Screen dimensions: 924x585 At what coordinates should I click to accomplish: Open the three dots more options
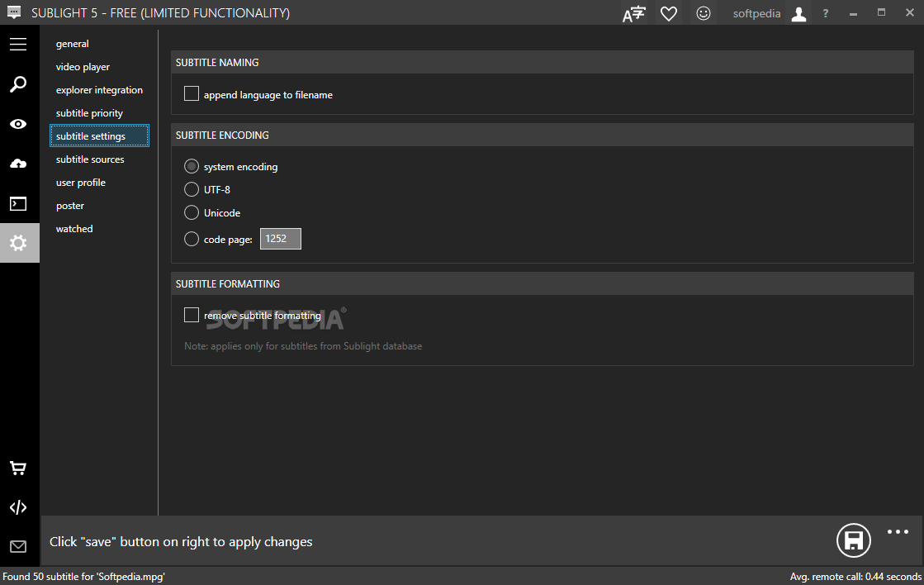point(898,531)
